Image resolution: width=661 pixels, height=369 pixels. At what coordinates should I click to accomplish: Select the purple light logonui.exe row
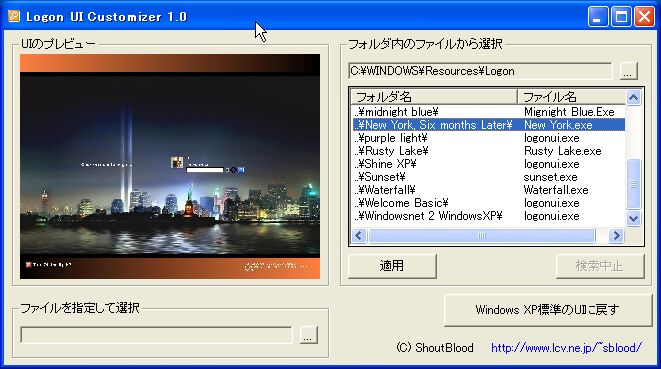[x=489, y=138]
